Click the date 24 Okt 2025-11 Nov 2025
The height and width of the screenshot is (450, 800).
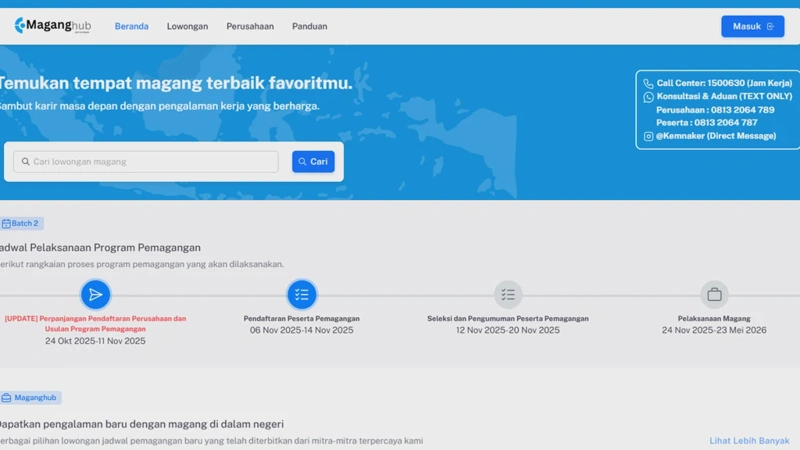[95, 341]
